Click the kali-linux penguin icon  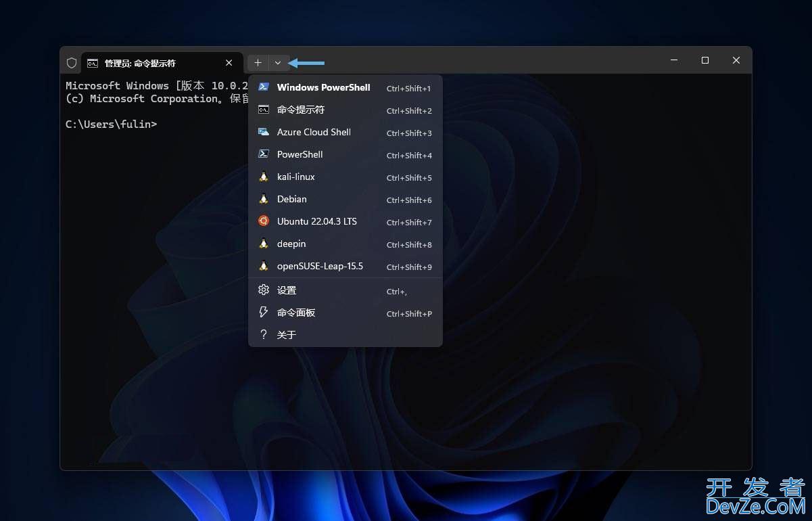click(x=264, y=177)
